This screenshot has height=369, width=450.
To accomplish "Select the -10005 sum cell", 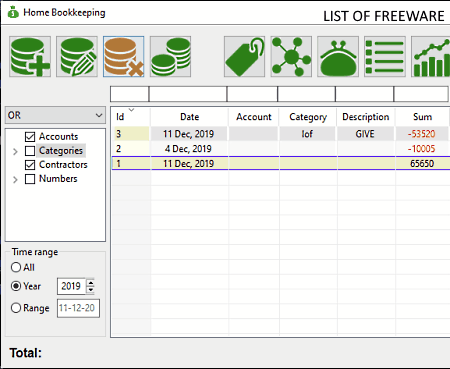I will click(422, 149).
